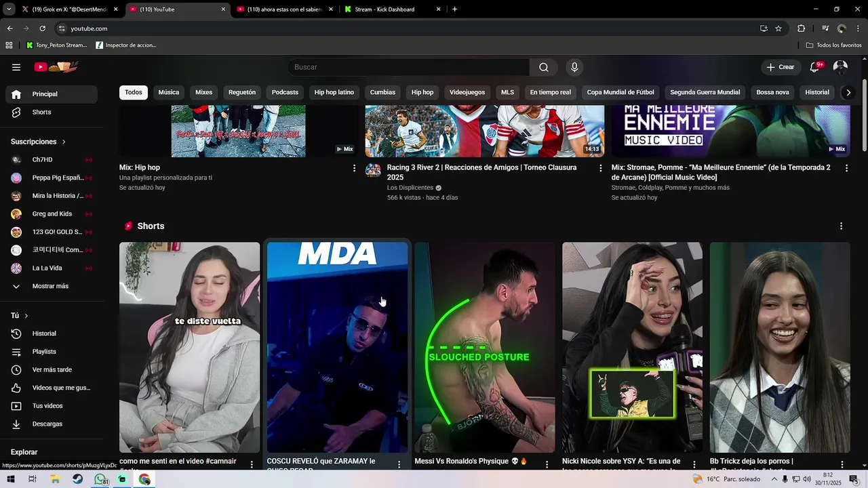This screenshot has height=488, width=868.
Task: Select the Videojuegos chip
Action: (467, 92)
